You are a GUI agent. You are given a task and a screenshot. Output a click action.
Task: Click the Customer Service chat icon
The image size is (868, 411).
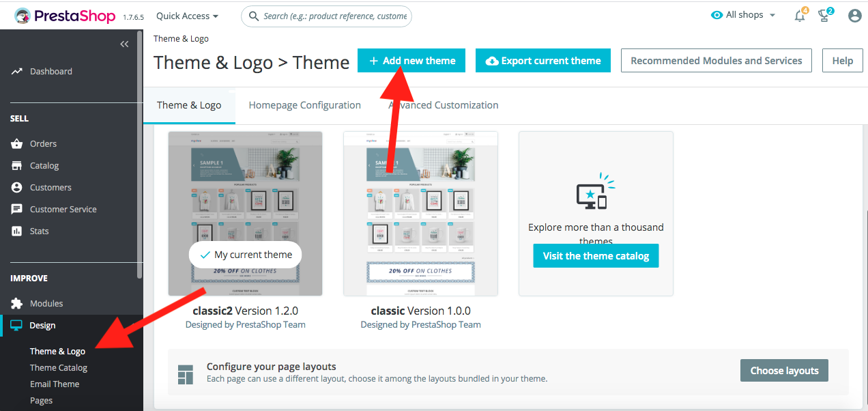[16, 209]
